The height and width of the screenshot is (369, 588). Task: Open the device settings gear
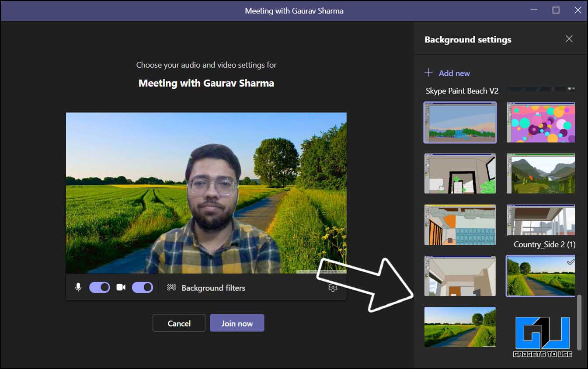point(333,288)
